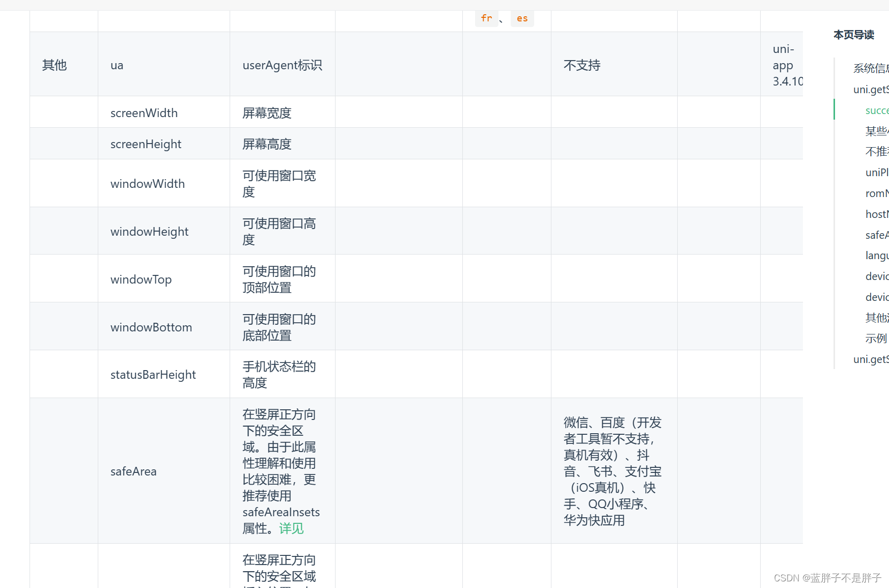This screenshot has width=889, height=588.
Task: Open the 'uniPl' sidebar navigation entry
Action: tap(877, 172)
